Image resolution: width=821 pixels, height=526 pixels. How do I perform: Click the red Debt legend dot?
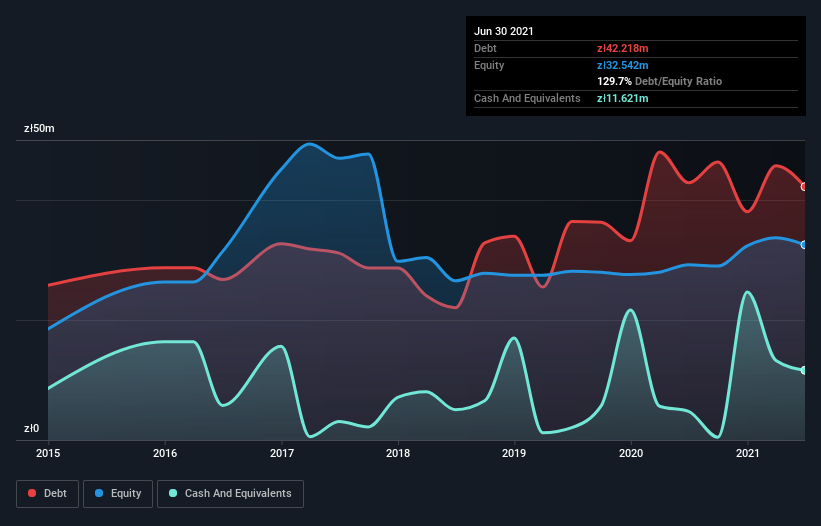click(32, 493)
